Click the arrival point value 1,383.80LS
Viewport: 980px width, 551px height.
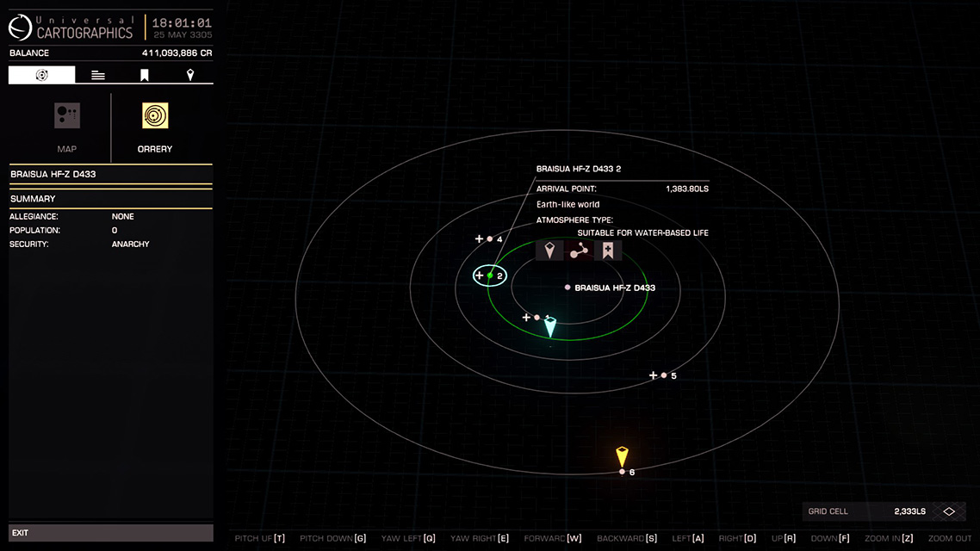(x=687, y=189)
